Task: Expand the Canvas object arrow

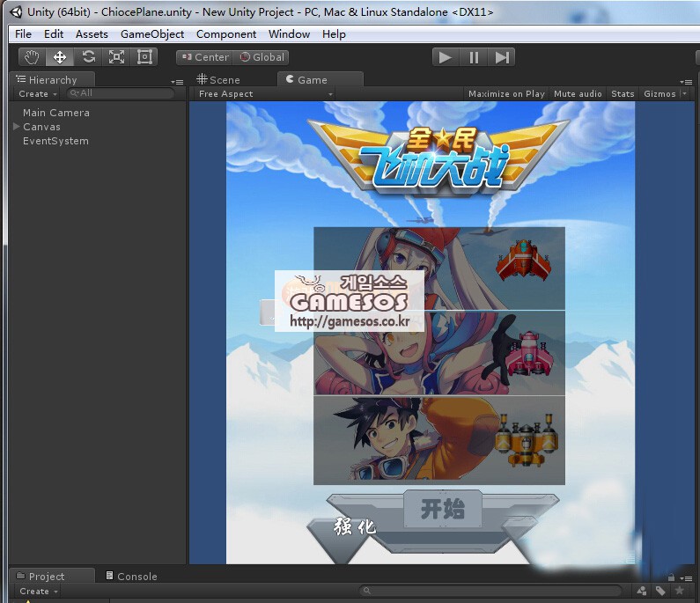Action: click(17, 126)
